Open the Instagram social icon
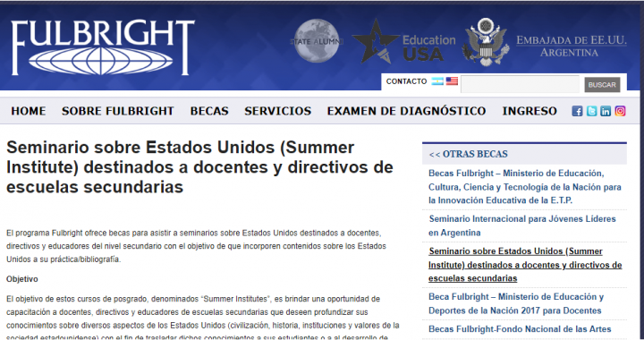 click(620, 111)
